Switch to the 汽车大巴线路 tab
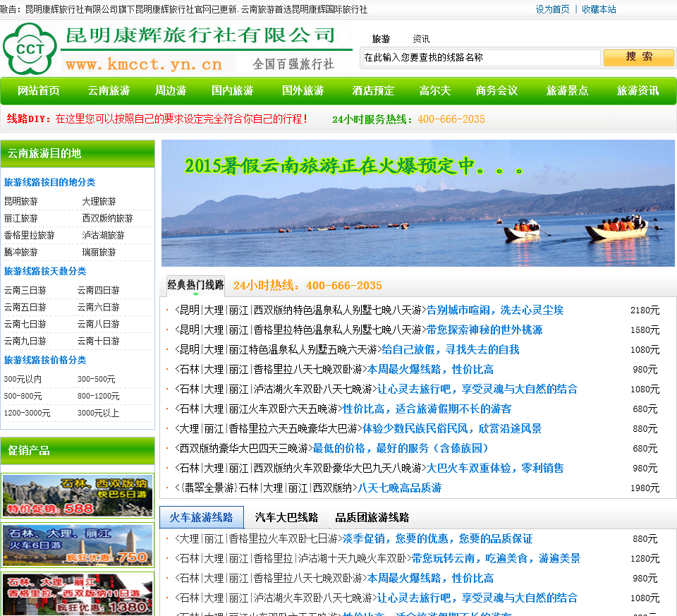The width and height of the screenshot is (677, 616). 286,517
